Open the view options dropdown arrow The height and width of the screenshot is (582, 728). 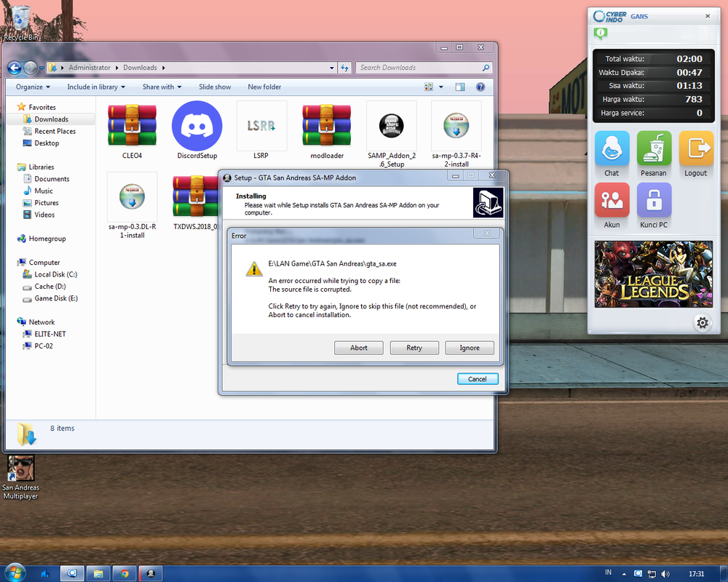click(x=441, y=87)
